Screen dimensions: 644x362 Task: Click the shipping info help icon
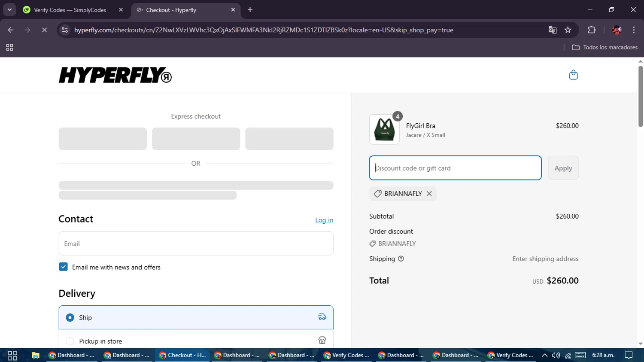click(x=401, y=259)
